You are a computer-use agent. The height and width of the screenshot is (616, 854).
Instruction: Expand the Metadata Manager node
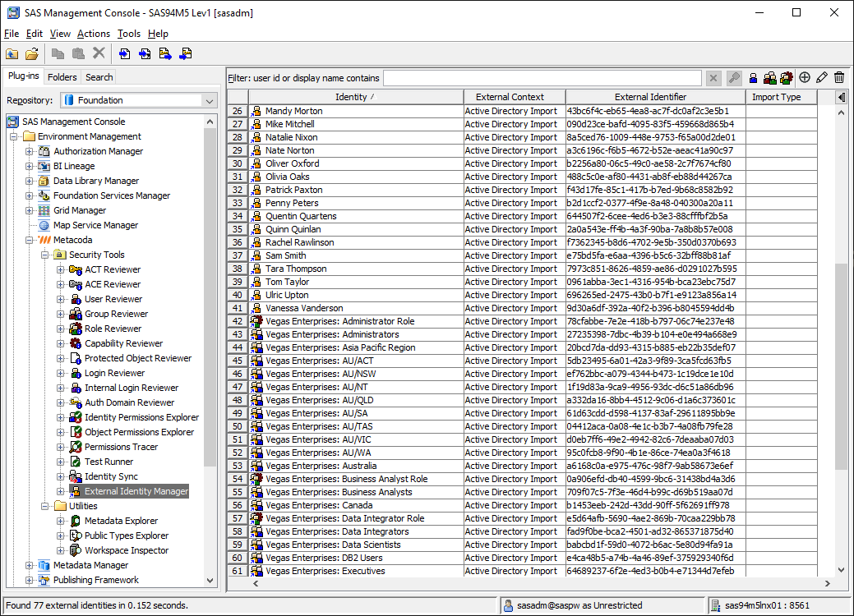30,565
